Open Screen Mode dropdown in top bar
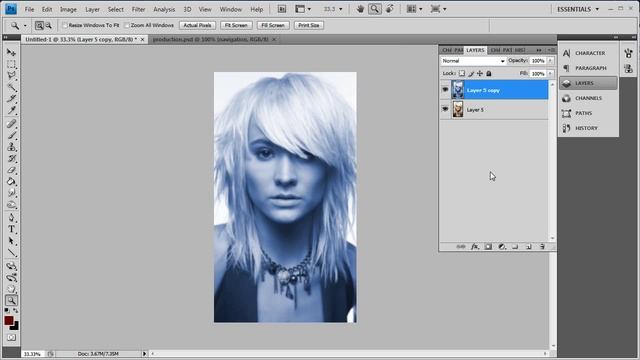The width and height of the screenshot is (640, 360). pos(438,9)
